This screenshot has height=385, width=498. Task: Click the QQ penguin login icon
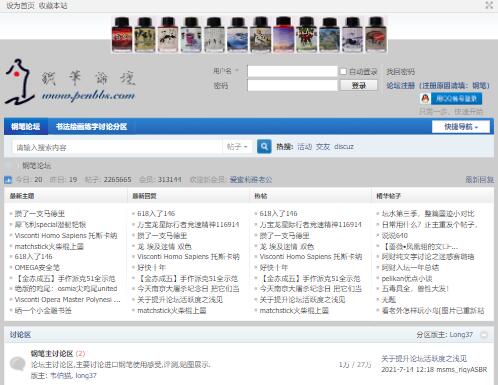(425, 99)
